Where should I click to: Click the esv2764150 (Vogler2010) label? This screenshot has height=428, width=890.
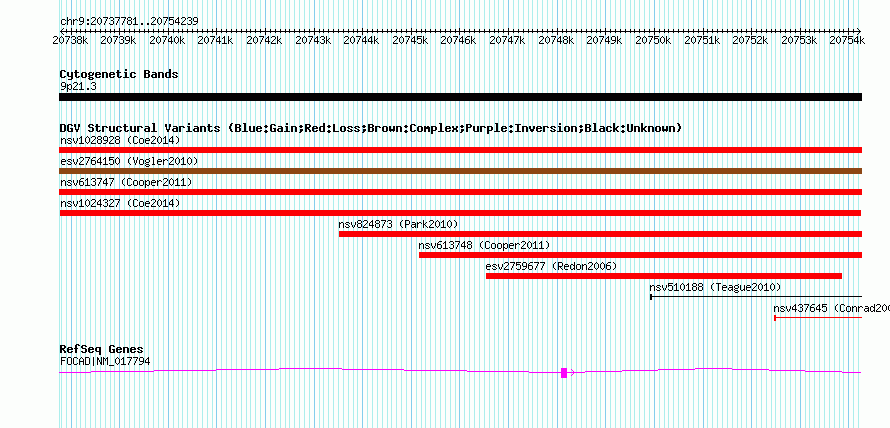[129, 161]
